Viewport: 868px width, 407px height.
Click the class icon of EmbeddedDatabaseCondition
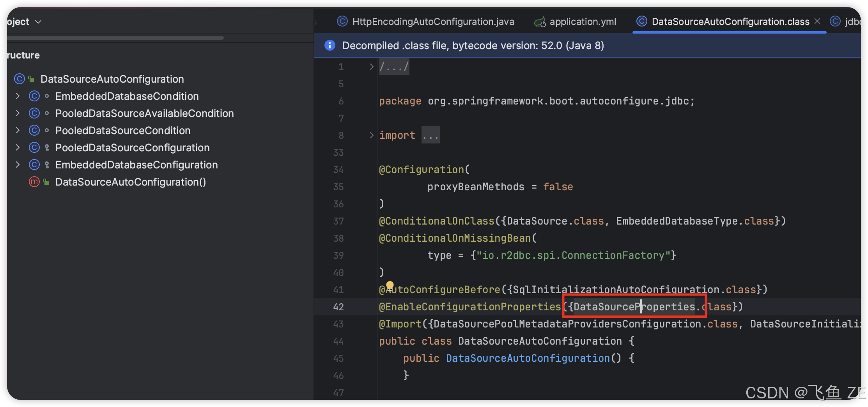coord(34,96)
